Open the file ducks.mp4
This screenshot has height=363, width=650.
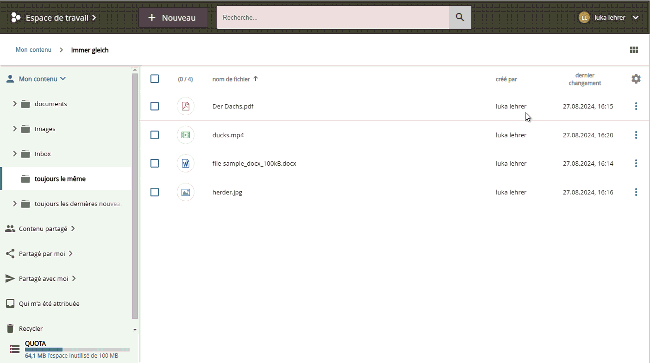[228, 135]
